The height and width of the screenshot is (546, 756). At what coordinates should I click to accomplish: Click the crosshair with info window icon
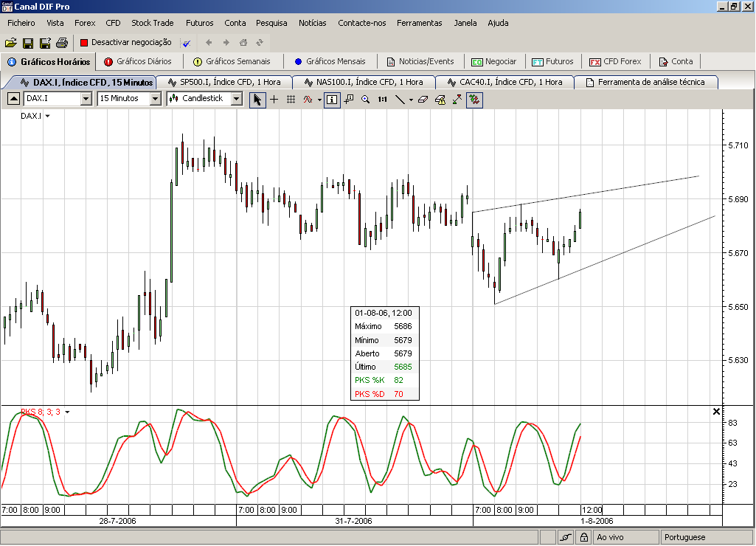348,100
